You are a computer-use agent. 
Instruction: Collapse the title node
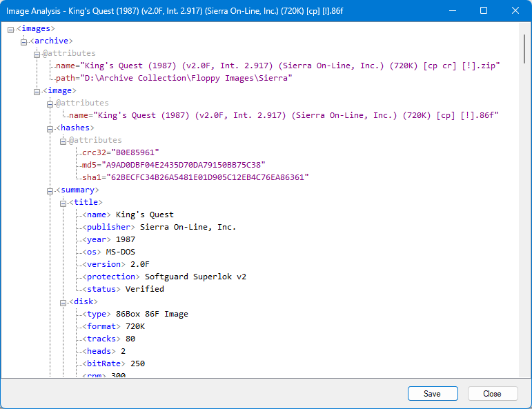63,203
